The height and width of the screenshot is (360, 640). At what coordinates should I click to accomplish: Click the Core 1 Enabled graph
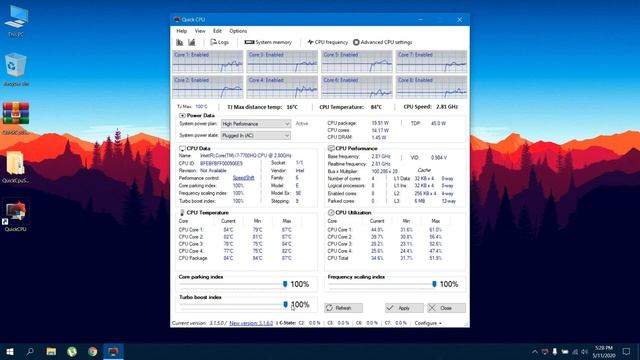[x=208, y=62]
